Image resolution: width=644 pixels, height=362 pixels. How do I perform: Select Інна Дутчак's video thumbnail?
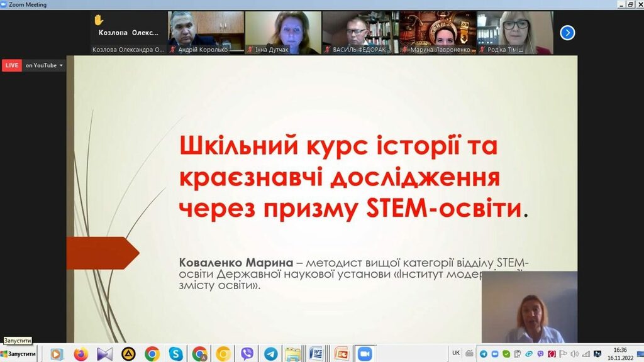(282, 33)
